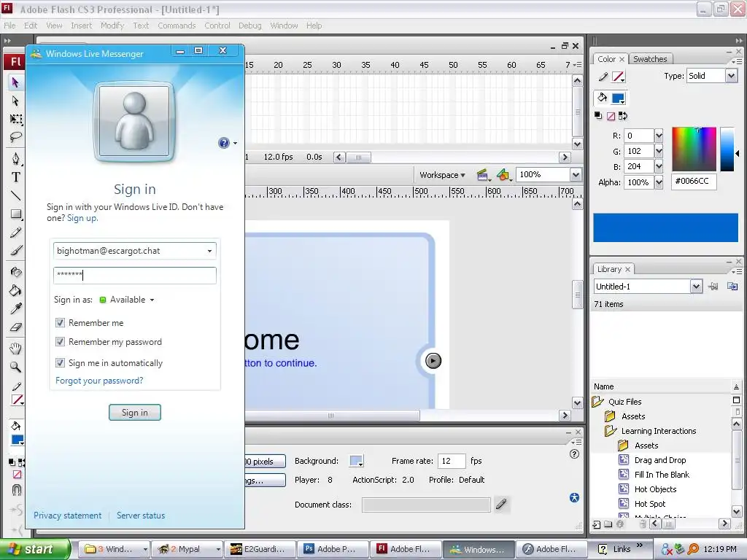747x560 pixels.
Task: Select the Brush tool
Action: click(16, 251)
